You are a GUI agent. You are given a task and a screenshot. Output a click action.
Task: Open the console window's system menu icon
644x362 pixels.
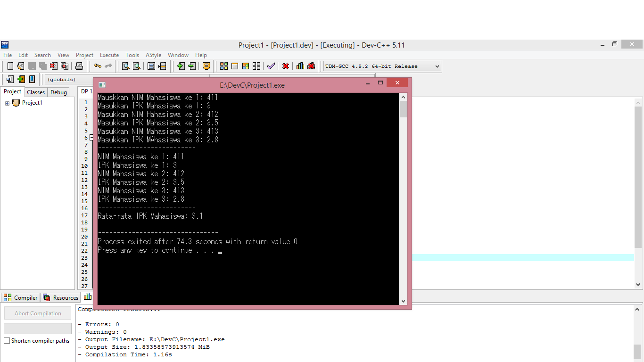coord(102,85)
